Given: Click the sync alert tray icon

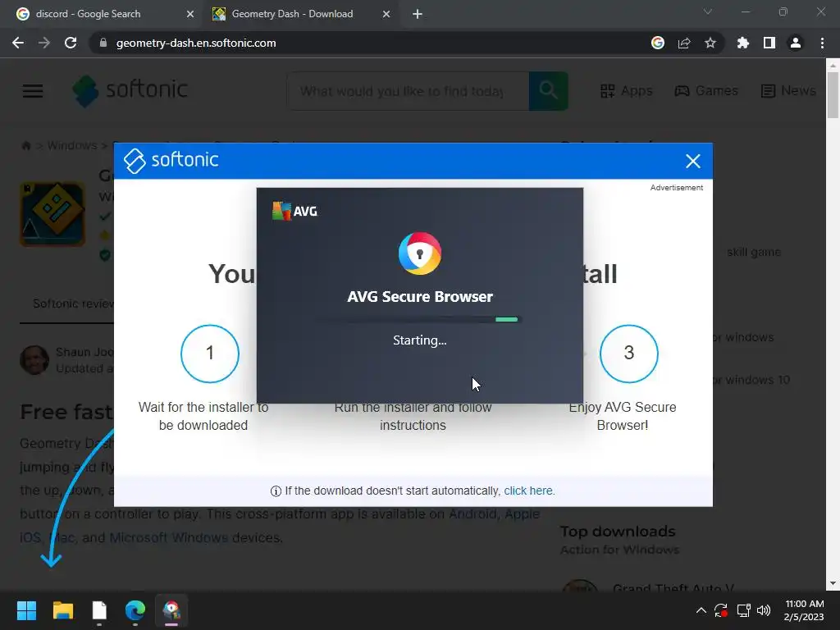Looking at the screenshot, I should point(721,610).
